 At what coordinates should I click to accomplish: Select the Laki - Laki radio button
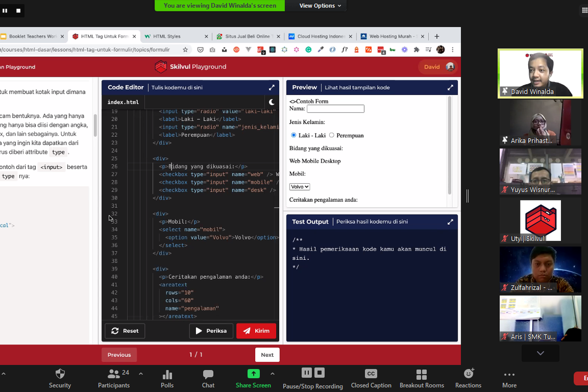click(294, 135)
